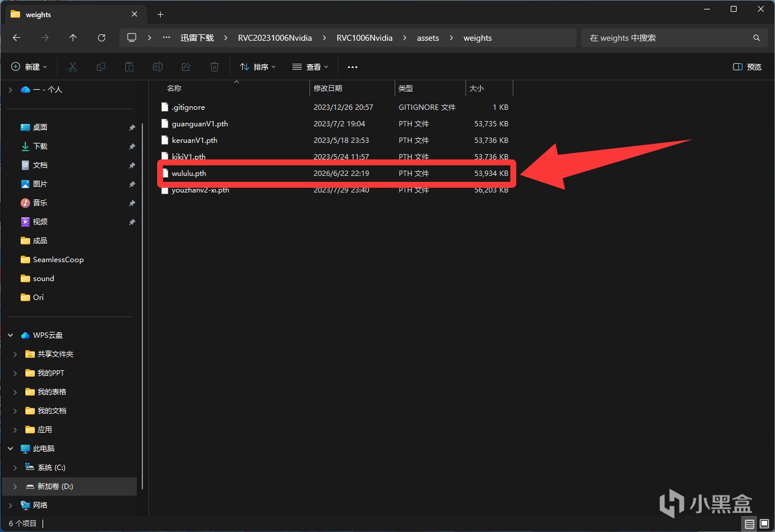Open the 查看 view dropdown
This screenshot has width=775, height=532.
310,67
